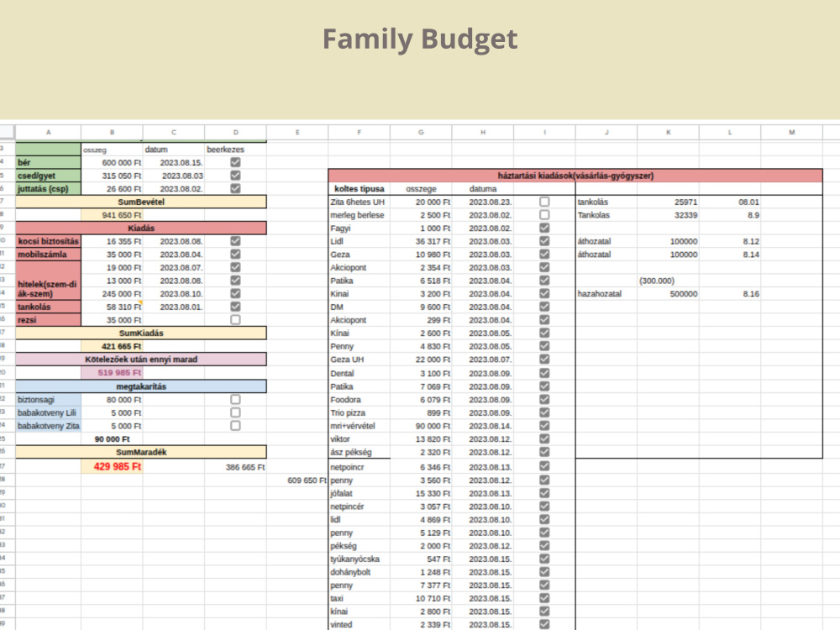Select column A header
This screenshot has width=840, height=630.
pos(48,132)
